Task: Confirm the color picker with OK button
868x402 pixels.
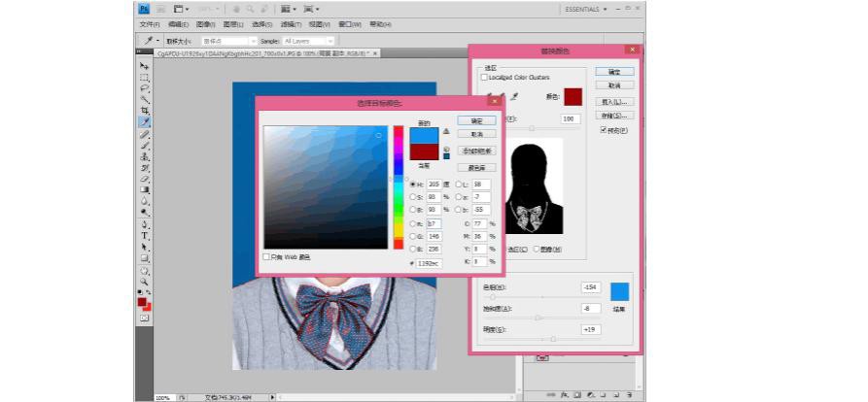Action: coord(476,120)
